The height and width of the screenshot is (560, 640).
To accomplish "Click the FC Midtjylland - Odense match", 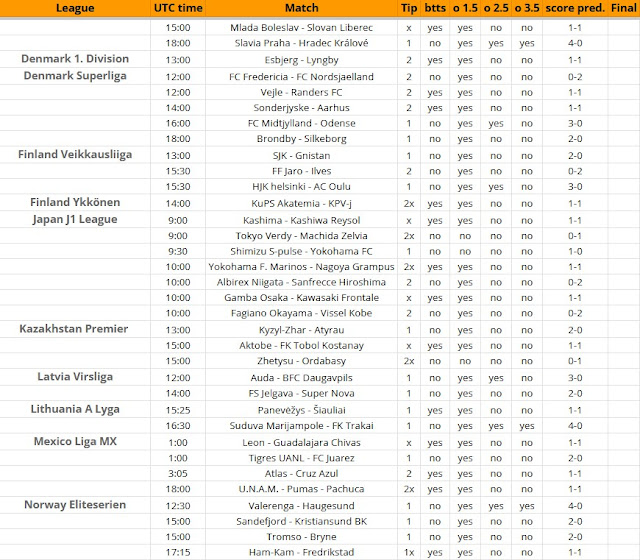I will click(302, 123).
